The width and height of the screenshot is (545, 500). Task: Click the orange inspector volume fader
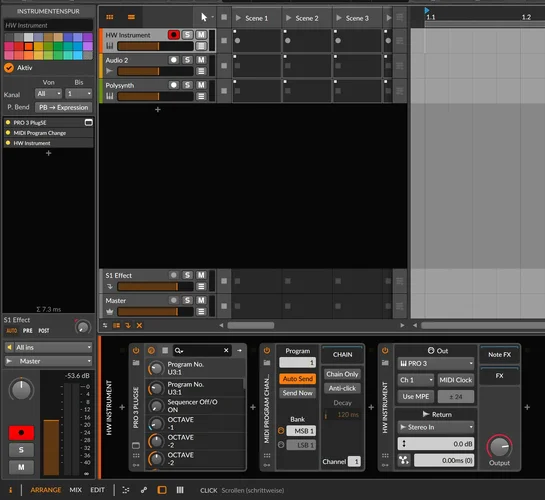(x=51, y=448)
